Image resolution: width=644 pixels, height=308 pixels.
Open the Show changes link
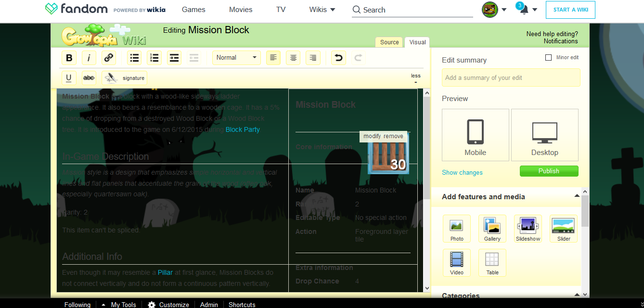pyautogui.click(x=462, y=172)
